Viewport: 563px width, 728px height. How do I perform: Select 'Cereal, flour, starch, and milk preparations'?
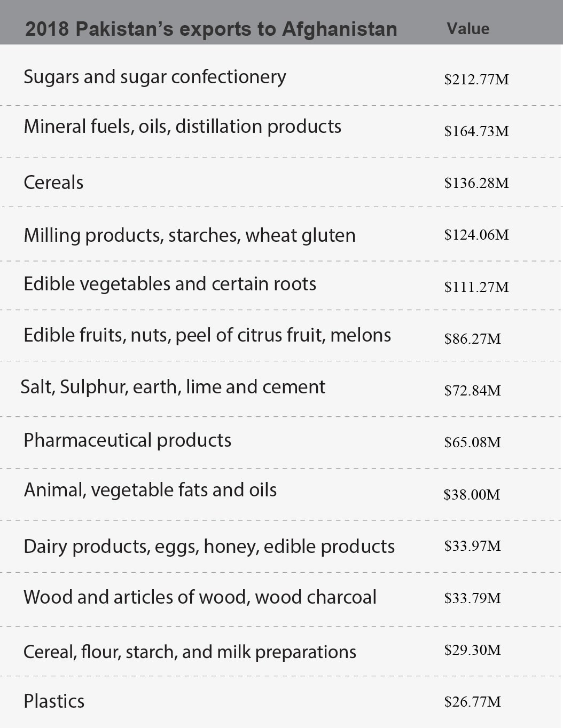pos(190,652)
